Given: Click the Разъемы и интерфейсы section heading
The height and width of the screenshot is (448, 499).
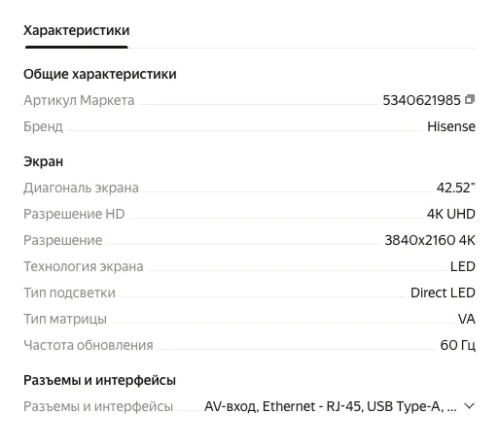Looking at the screenshot, I should (x=99, y=380).
